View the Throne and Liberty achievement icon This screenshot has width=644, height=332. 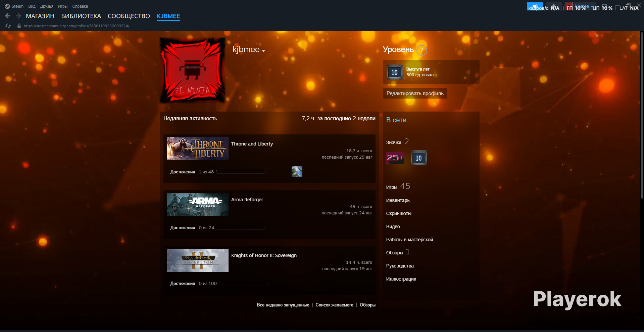[297, 172]
